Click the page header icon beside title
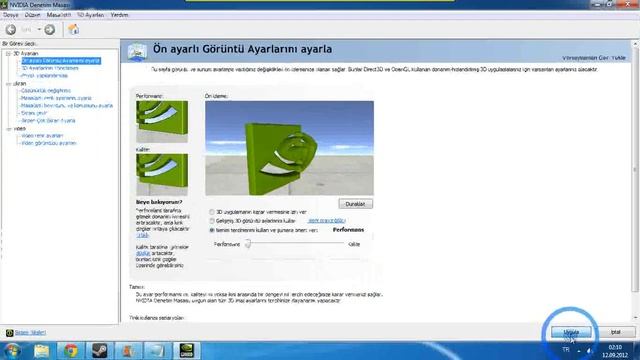 pyautogui.click(x=137, y=52)
